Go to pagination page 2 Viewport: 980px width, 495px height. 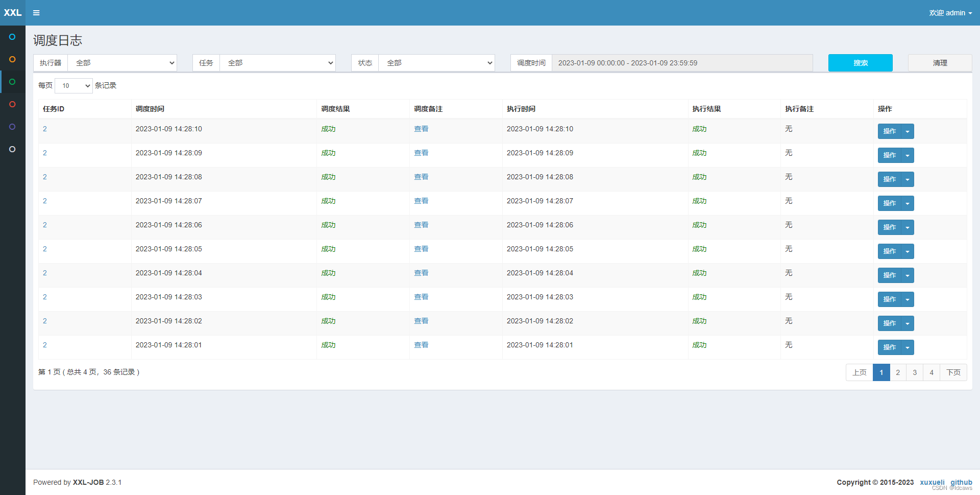898,372
